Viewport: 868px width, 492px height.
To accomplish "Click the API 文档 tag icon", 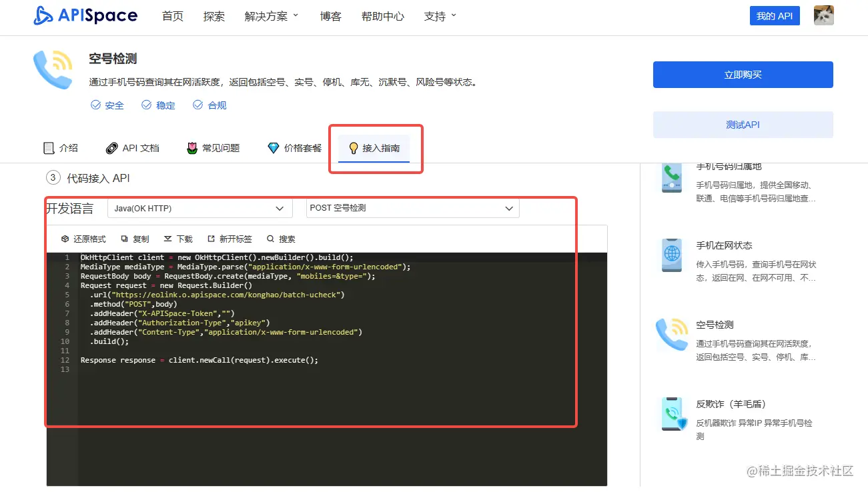I will pyautogui.click(x=112, y=148).
